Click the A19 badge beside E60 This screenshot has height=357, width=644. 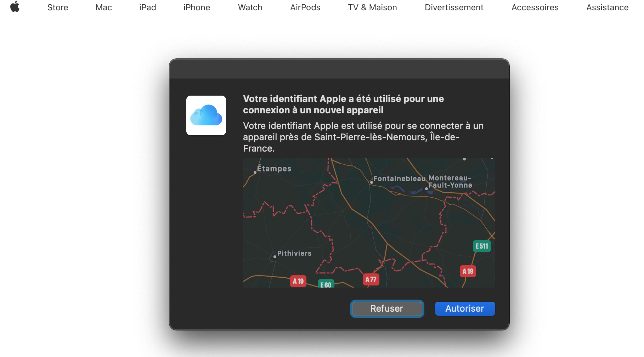(298, 281)
